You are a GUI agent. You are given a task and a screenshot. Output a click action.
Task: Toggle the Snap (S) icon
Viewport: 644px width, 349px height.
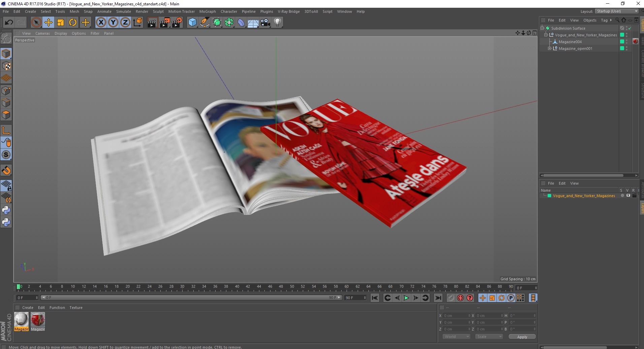(6, 155)
